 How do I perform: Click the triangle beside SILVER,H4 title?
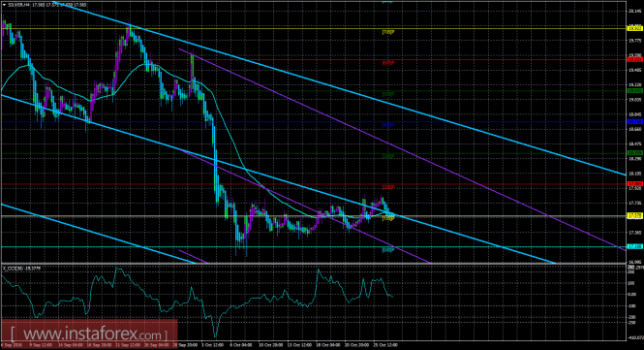click(x=4, y=5)
